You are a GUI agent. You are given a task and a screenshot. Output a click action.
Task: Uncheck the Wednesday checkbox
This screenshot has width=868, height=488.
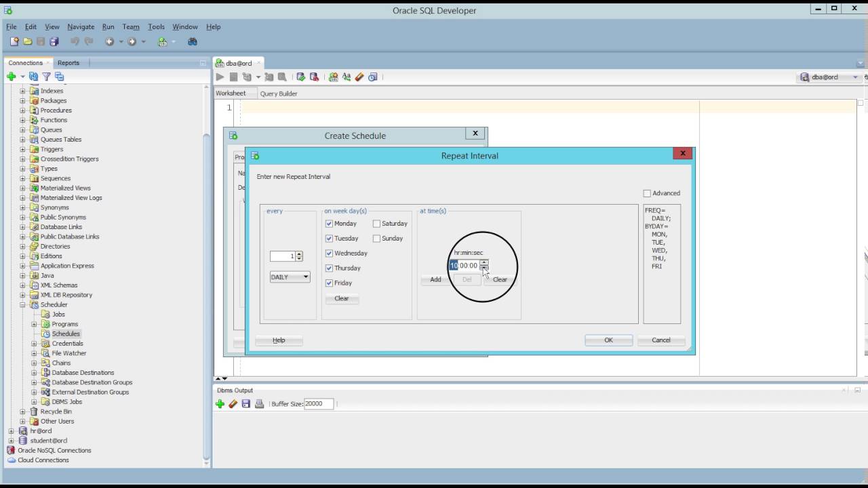(329, 253)
